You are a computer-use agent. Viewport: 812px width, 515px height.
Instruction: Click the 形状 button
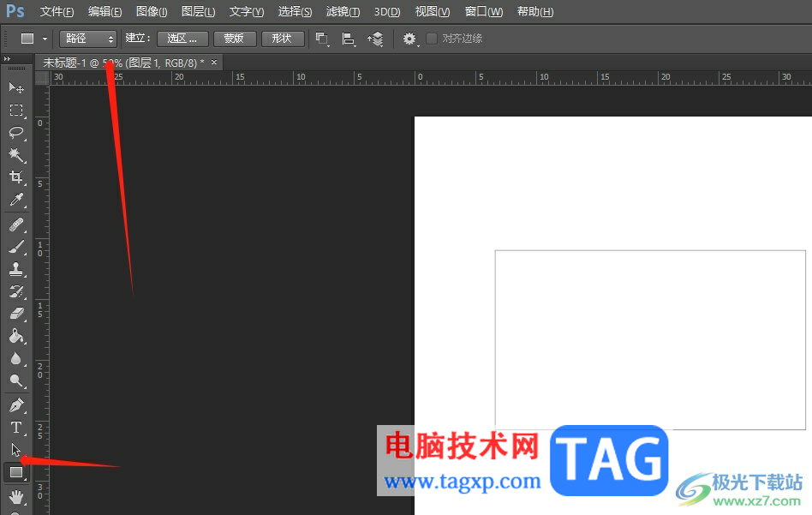pyautogui.click(x=283, y=39)
